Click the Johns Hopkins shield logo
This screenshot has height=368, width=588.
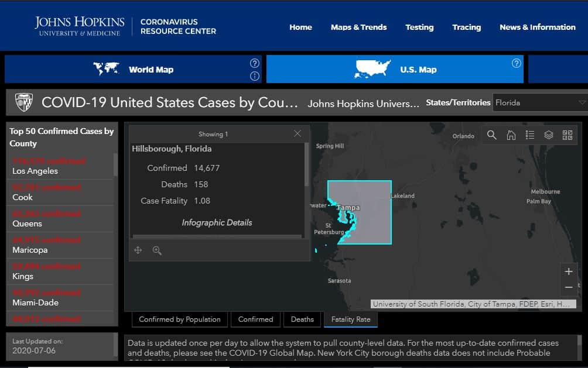23,102
